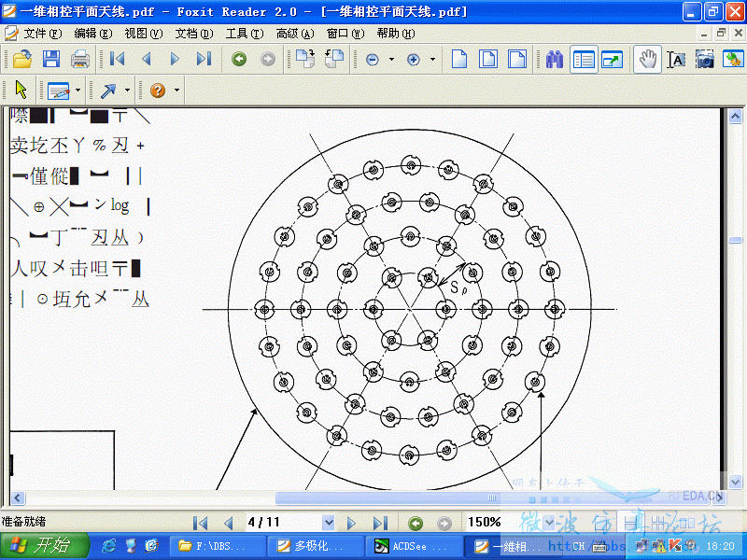
Task: Click the typewriter note tool icon
Action: point(59,90)
